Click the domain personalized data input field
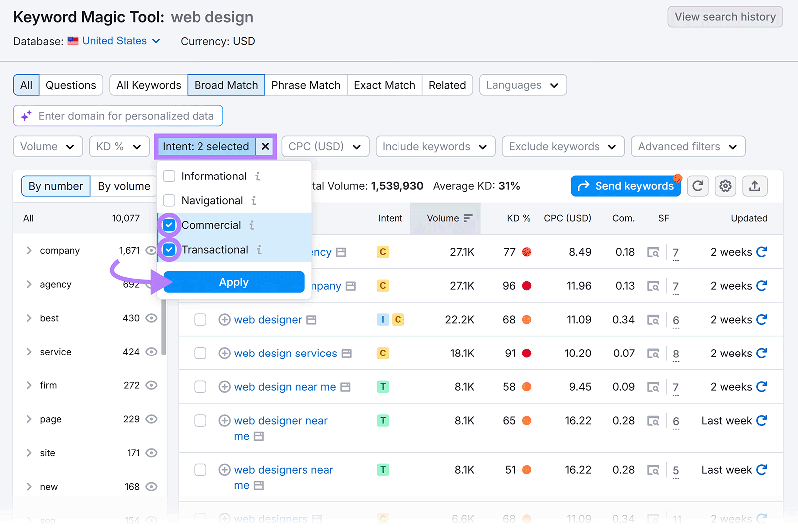 click(x=118, y=116)
